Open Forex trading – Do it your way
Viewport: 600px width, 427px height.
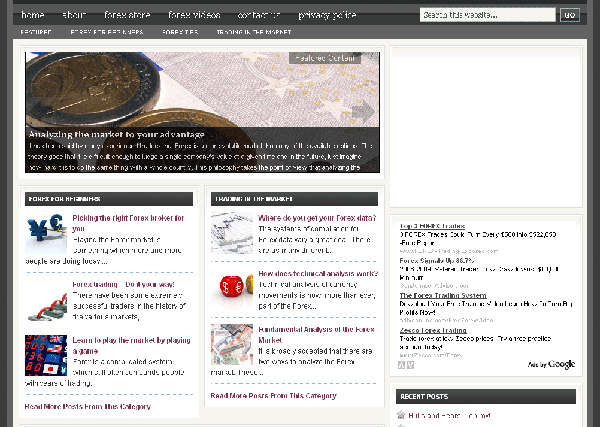(x=123, y=284)
